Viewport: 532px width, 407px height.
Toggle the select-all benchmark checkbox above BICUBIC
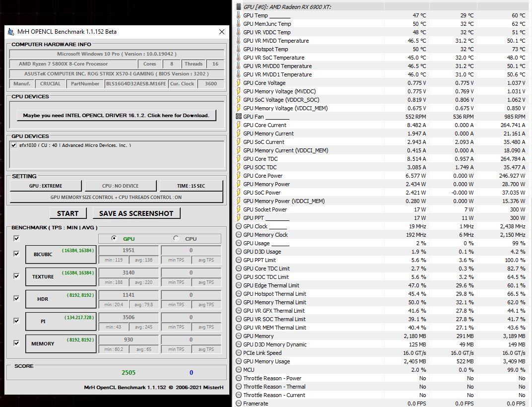click(16, 238)
